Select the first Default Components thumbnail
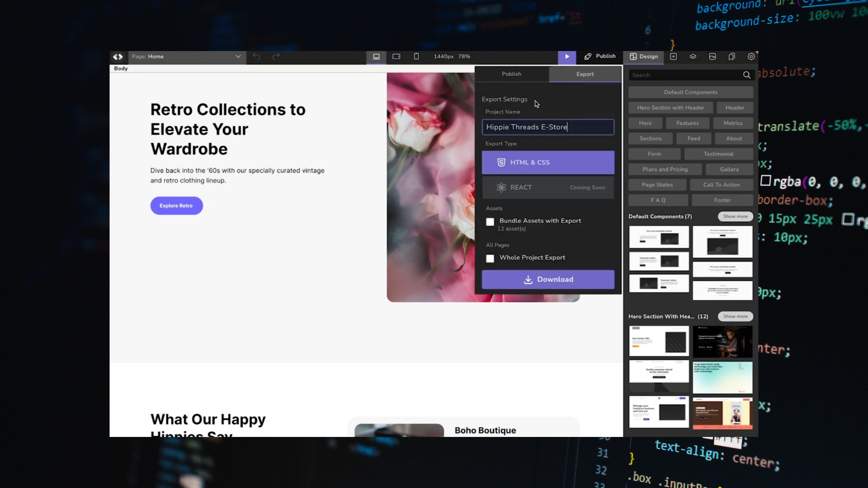This screenshot has height=488, width=868. (x=659, y=237)
